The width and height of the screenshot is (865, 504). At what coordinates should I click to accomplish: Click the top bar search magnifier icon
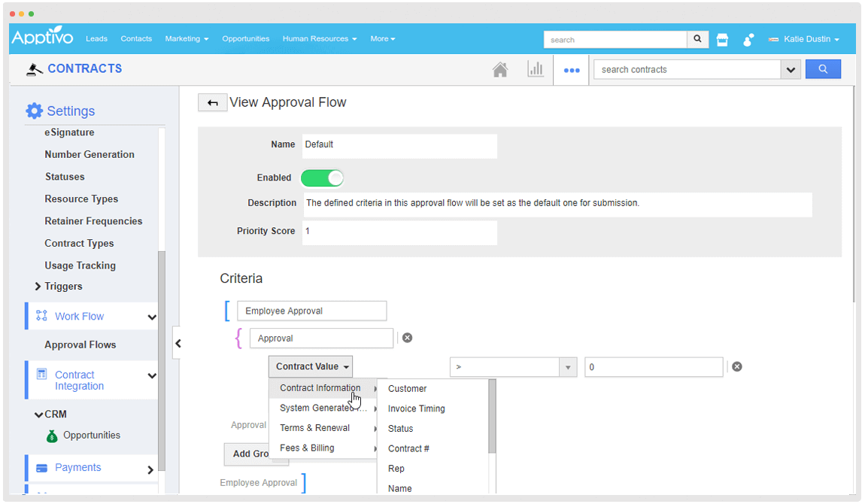tap(697, 39)
